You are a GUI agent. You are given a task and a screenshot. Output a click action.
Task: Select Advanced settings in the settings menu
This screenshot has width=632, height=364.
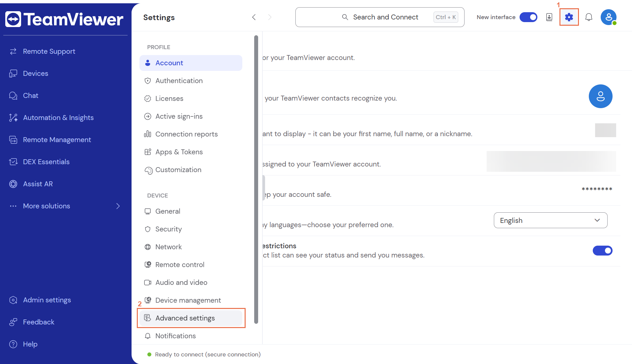(185, 318)
